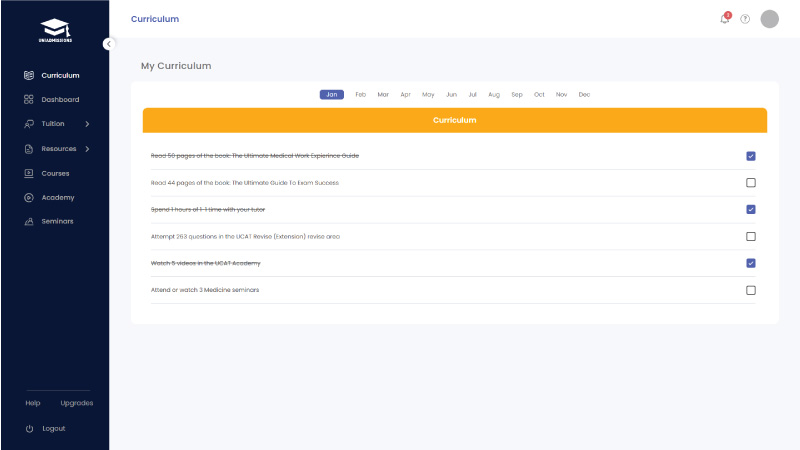This screenshot has width=800, height=450.
Task: Open the Tuition sidebar menu item
Action: 53,124
